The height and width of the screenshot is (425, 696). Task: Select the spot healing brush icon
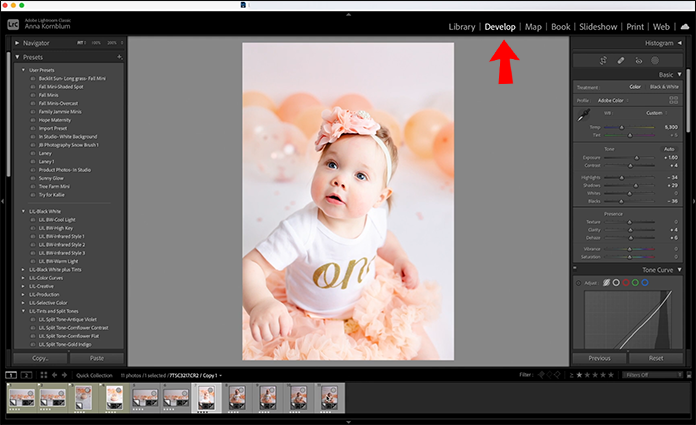(x=620, y=61)
